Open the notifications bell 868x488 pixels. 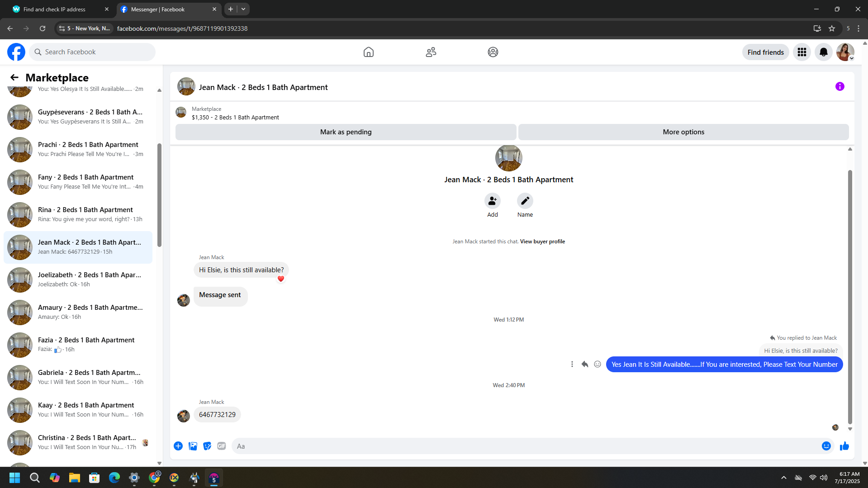pos(824,52)
